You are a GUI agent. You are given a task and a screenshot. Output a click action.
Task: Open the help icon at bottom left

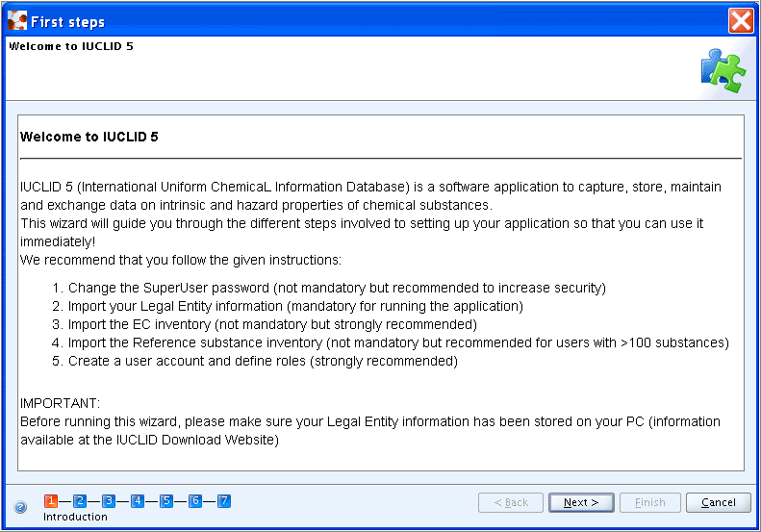20,507
